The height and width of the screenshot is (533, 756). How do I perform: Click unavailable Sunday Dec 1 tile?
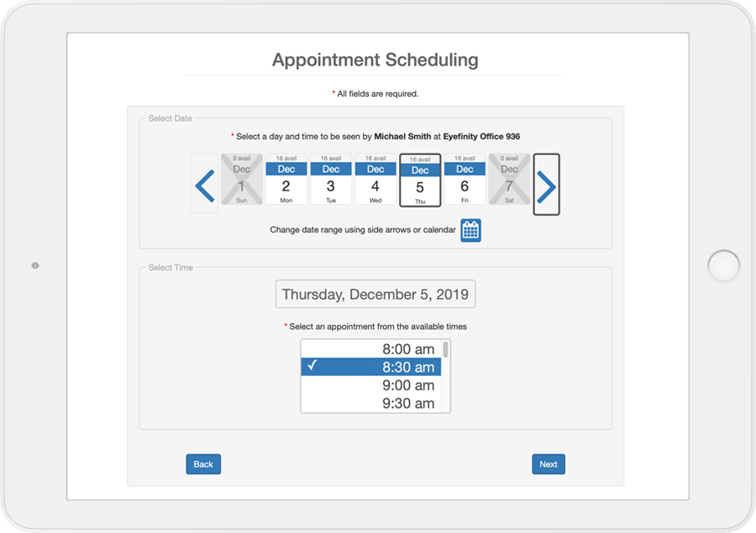click(242, 180)
